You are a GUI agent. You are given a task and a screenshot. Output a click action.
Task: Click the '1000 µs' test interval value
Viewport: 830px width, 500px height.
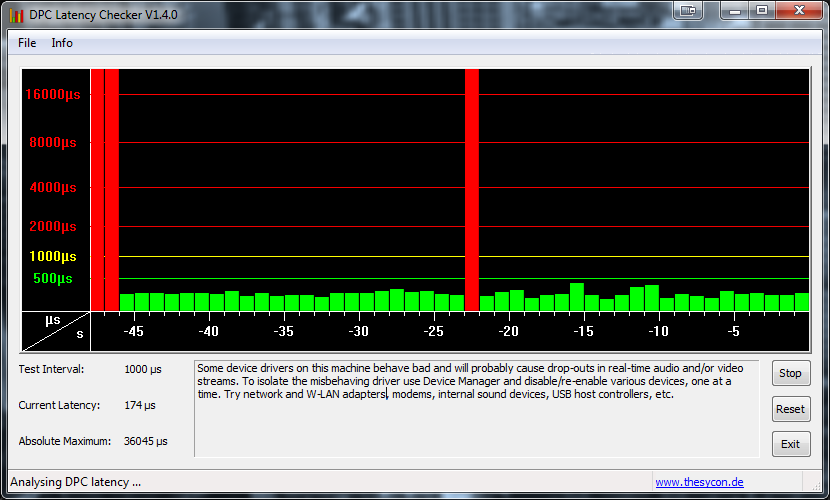click(143, 369)
